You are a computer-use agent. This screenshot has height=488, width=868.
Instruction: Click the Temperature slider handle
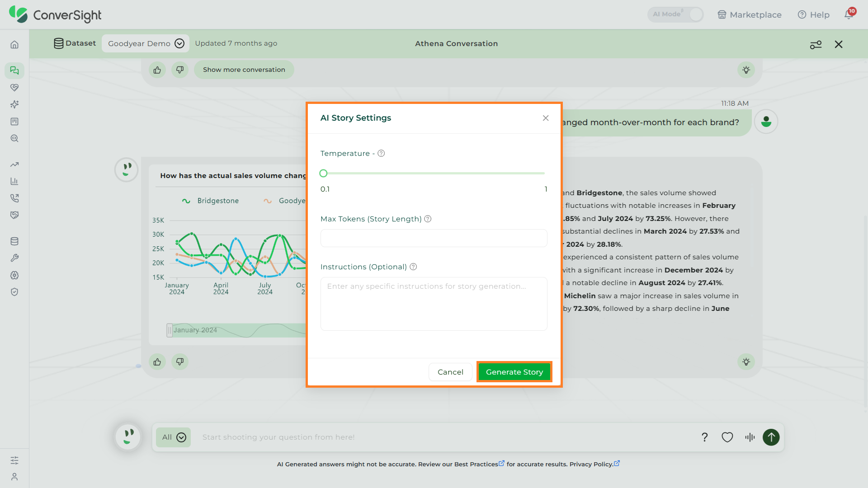click(323, 173)
